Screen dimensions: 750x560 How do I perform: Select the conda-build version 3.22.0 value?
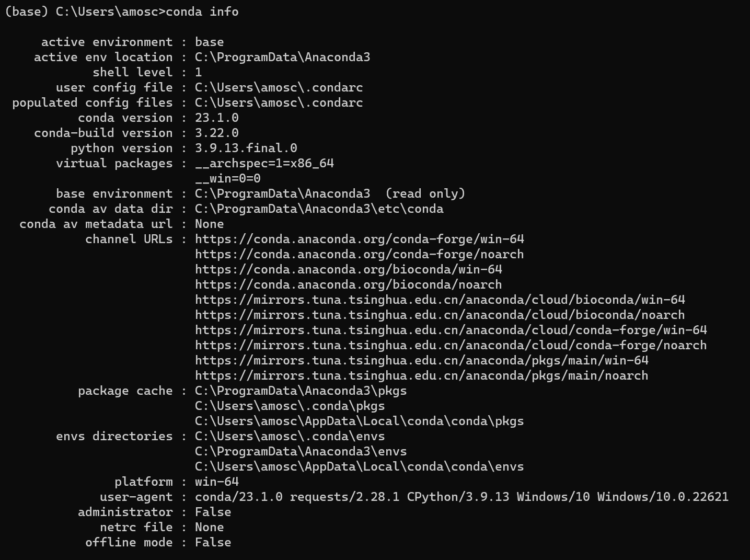(216, 133)
